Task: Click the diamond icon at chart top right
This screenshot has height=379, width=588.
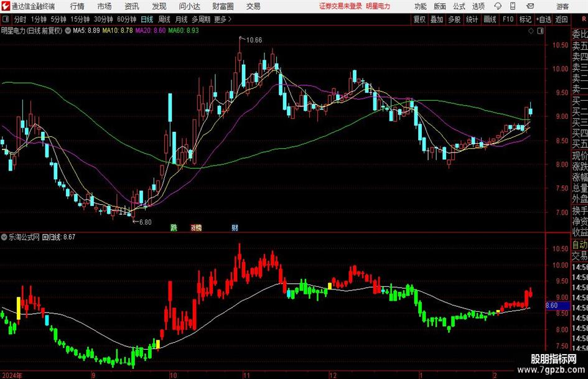Action: click(531, 31)
